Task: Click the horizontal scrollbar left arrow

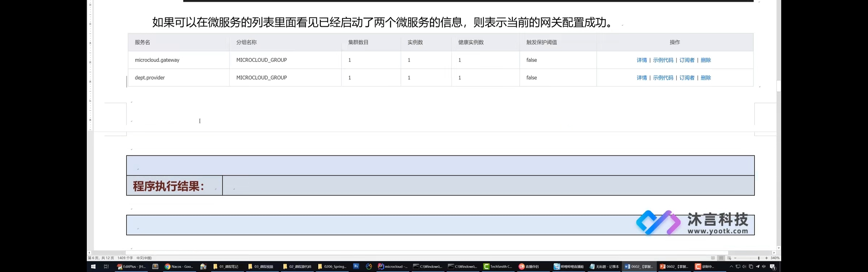Action: point(89,252)
